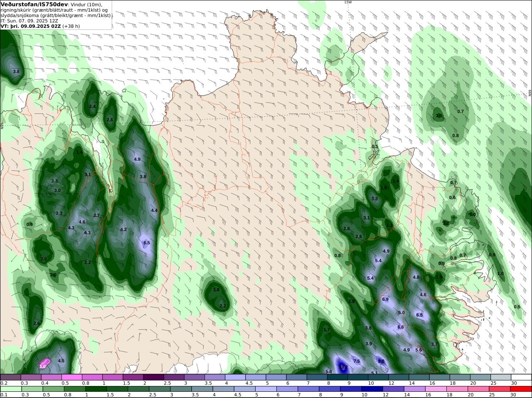Click the map value 5.6

419,350
